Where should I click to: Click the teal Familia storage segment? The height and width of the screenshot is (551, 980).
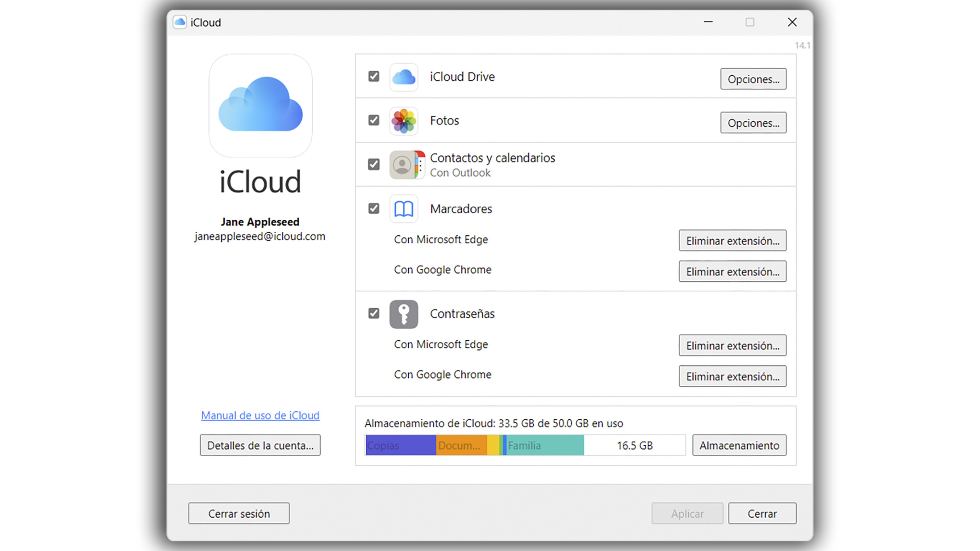pyautogui.click(x=545, y=445)
